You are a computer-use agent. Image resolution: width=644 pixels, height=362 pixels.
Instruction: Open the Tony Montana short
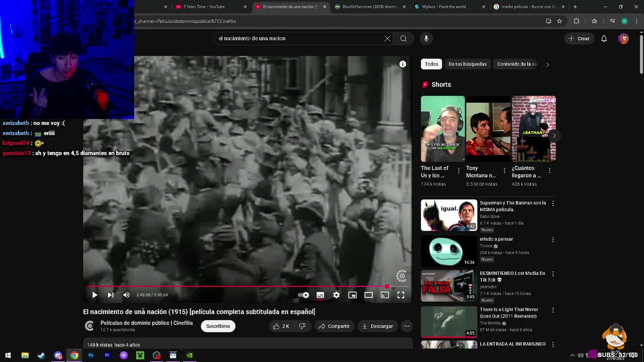(x=488, y=129)
